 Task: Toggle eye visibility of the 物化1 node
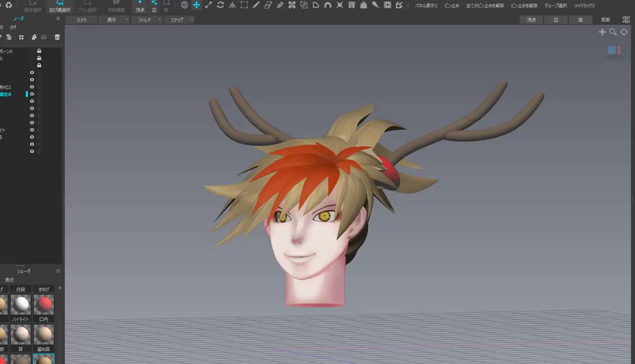[x=32, y=87]
